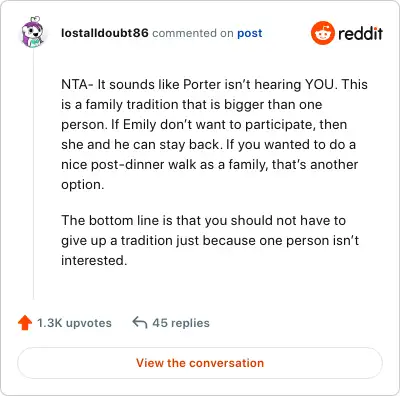Image resolution: width=400 pixels, height=396 pixels.
Task: Upvote using the orange arrow icon
Action: (25, 323)
